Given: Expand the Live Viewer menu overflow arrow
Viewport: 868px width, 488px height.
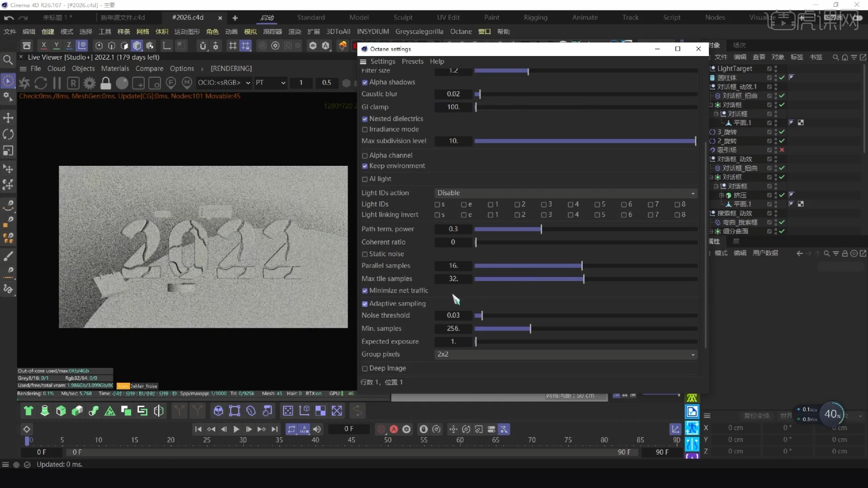Looking at the screenshot, I should pyautogui.click(x=202, y=69).
